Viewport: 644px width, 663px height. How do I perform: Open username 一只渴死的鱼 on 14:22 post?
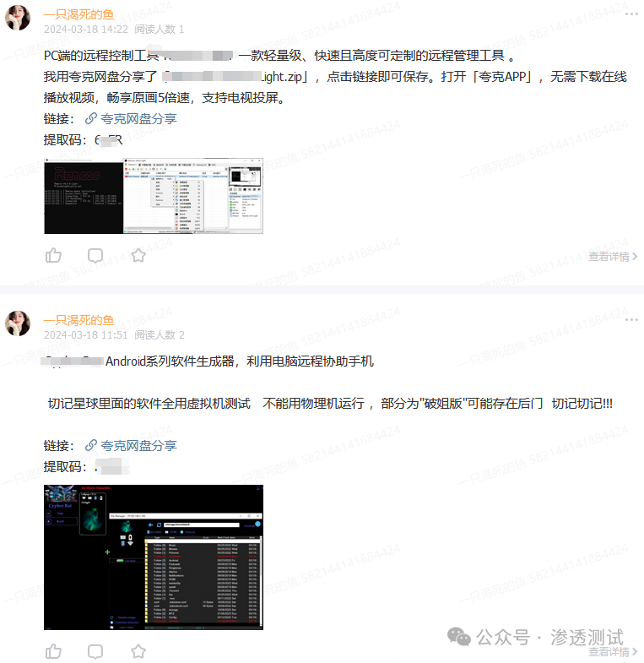click(x=78, y=15)
